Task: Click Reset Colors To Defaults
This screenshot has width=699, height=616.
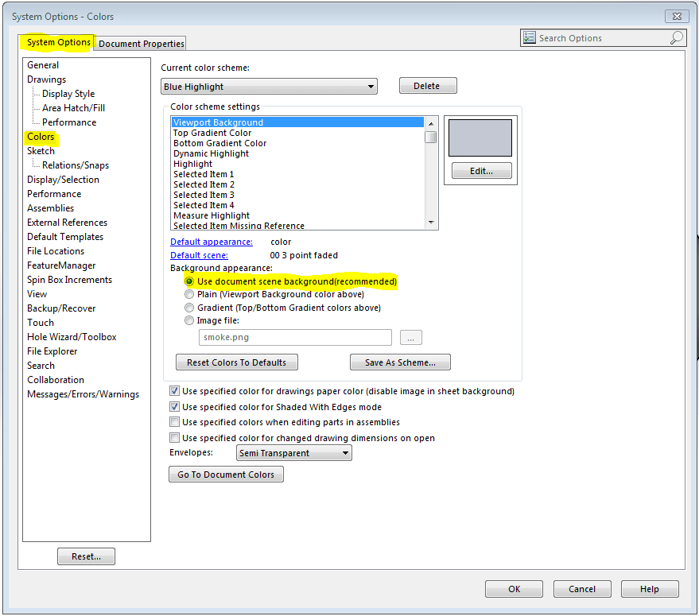Action: click(x=236, y=362)
